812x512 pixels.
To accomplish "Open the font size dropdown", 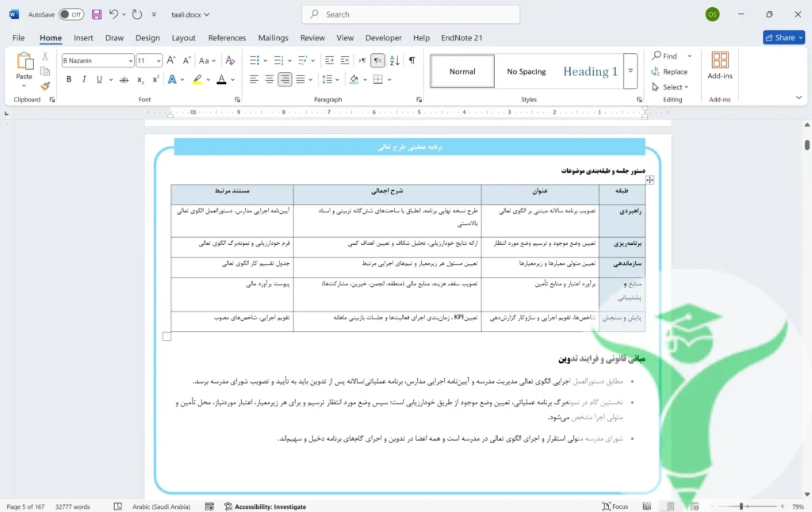I will [x=158, y=61].
